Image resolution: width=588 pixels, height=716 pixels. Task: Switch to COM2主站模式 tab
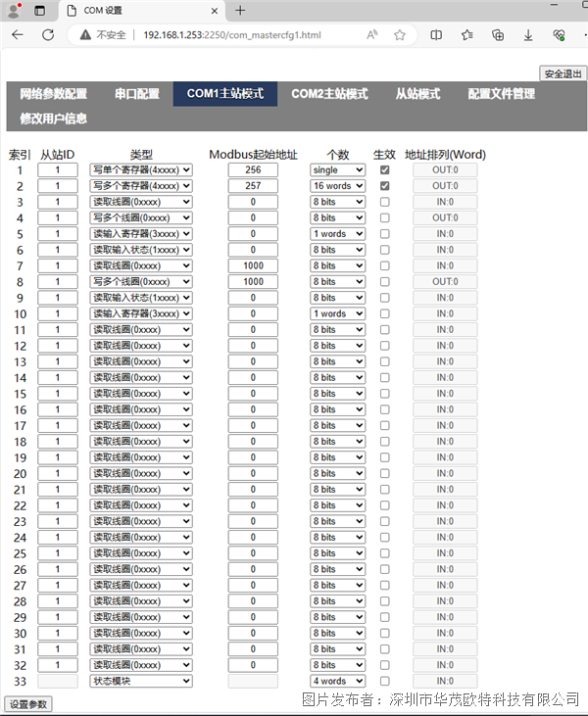pos(330,94)
